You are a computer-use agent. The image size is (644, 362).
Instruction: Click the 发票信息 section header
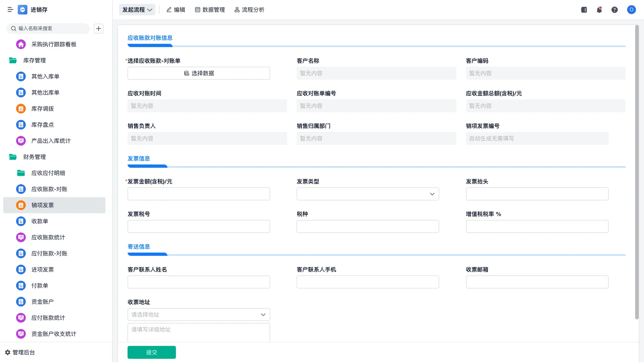[x=139, y=158]
